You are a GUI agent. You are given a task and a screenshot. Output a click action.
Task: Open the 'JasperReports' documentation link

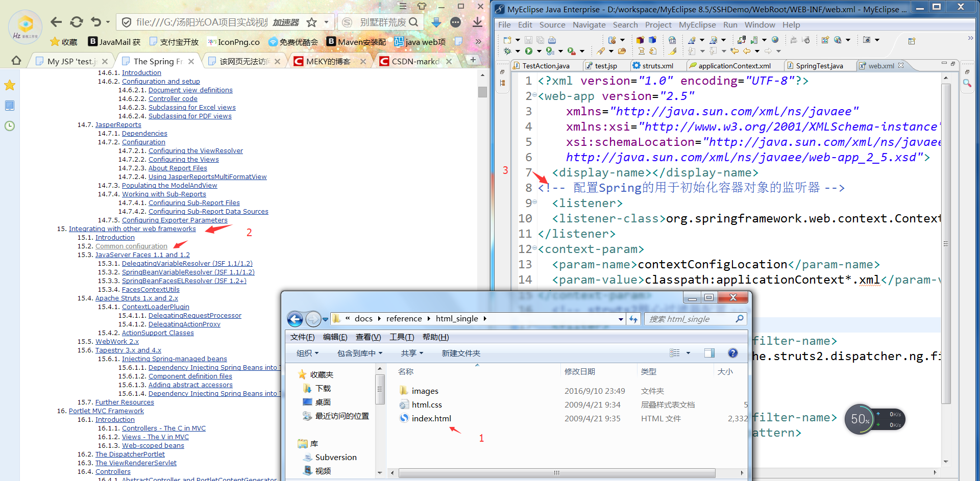pos(118,125)
